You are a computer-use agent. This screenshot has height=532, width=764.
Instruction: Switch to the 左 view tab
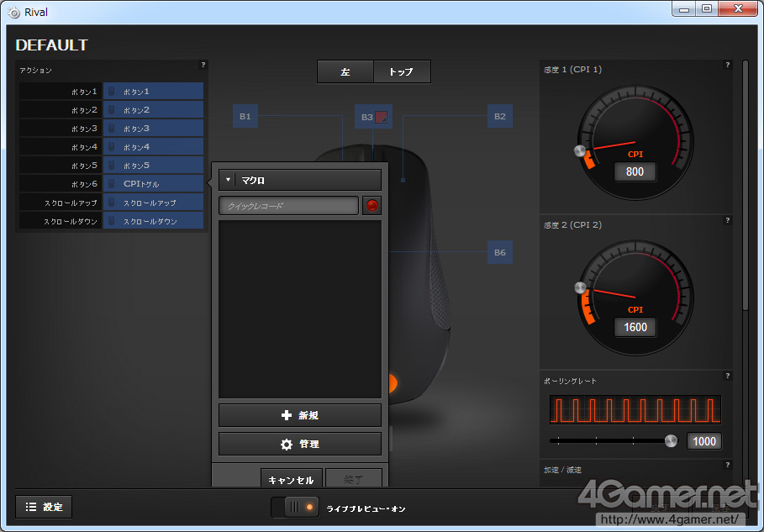pyautogui.click(x=345, y=71)
